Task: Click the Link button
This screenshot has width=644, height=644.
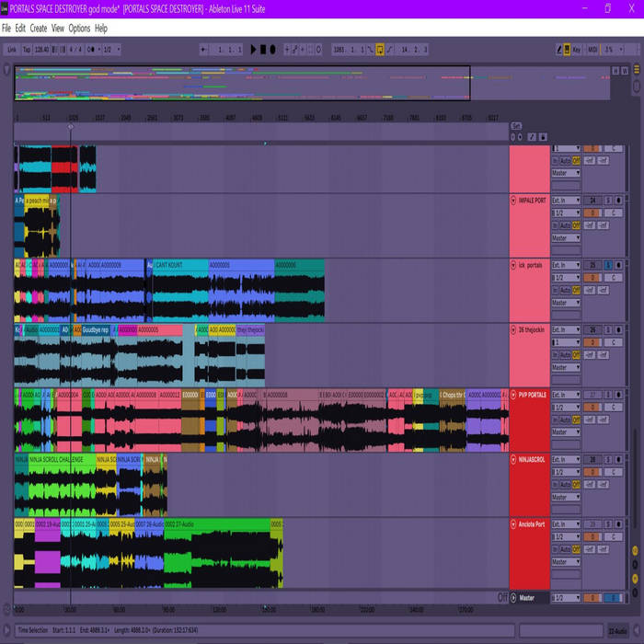Action: pos(11,50)
